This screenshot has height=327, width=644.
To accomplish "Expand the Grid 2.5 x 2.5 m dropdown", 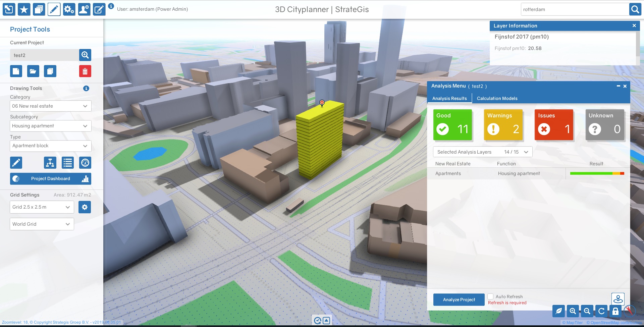I will 42,207.
